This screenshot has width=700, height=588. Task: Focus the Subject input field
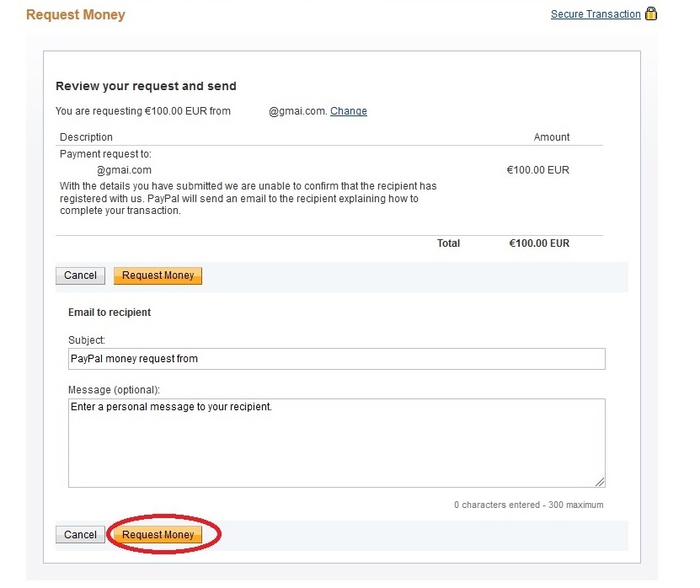[336, 359]
